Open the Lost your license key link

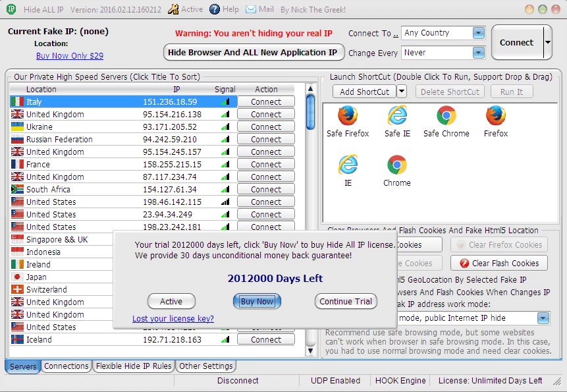[173, 319]
